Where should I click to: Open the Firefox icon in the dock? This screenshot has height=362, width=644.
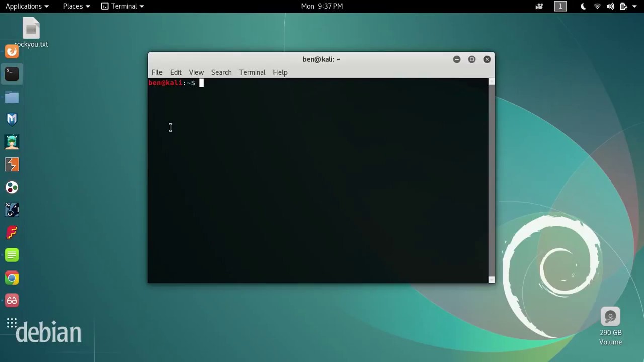click(x=12, y=51)
